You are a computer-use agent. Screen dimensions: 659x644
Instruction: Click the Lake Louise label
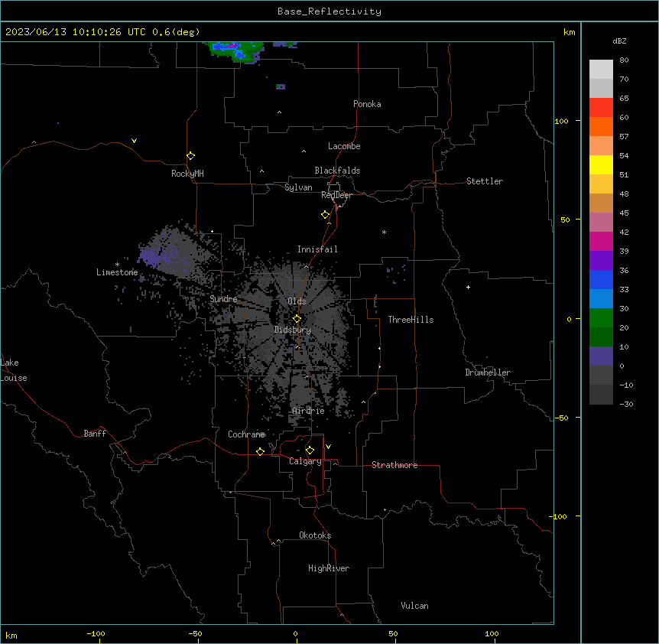pos(14,370)
